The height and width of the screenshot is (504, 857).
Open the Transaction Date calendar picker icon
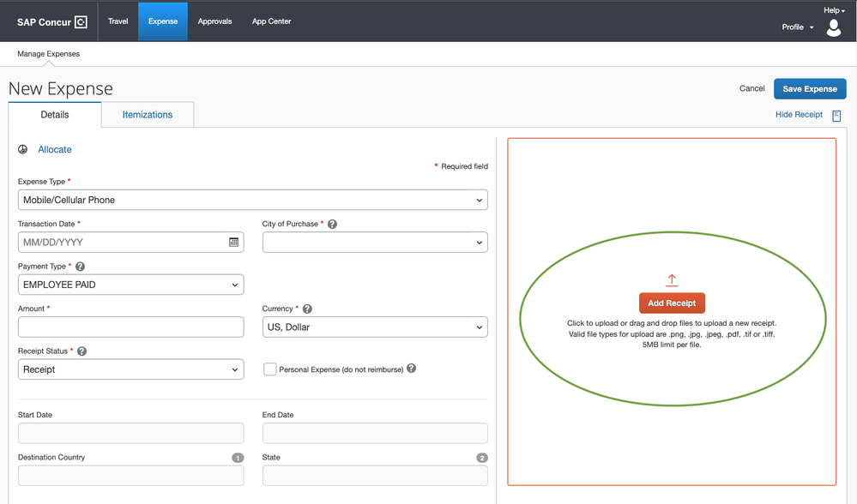233,242
